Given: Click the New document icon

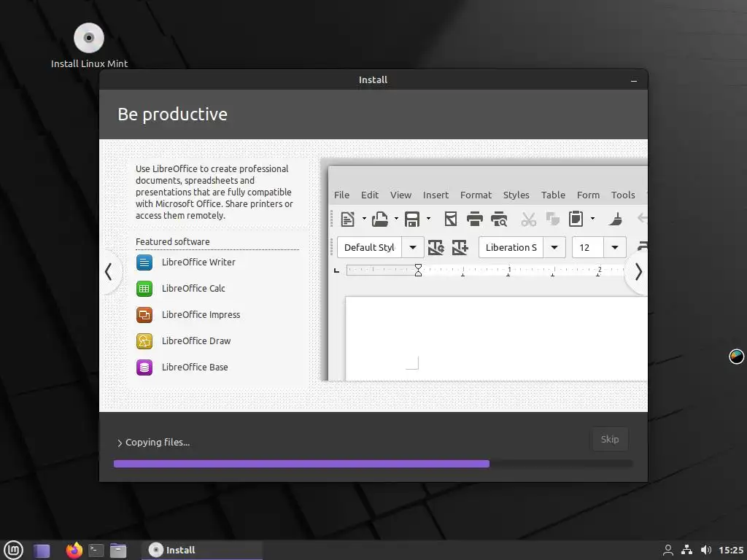Looking at the screenshot, I should click(x=348, y=219).
